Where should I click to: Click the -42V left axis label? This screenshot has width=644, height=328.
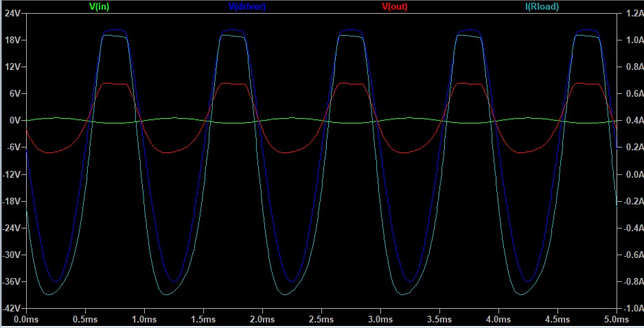pyautogui.click(x=11, y=308)
